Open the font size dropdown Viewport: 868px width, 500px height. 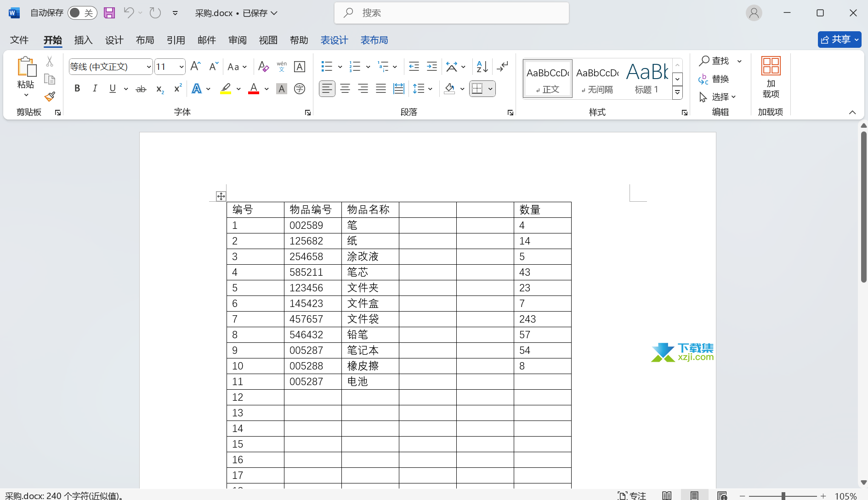click(x=181, y=67)
